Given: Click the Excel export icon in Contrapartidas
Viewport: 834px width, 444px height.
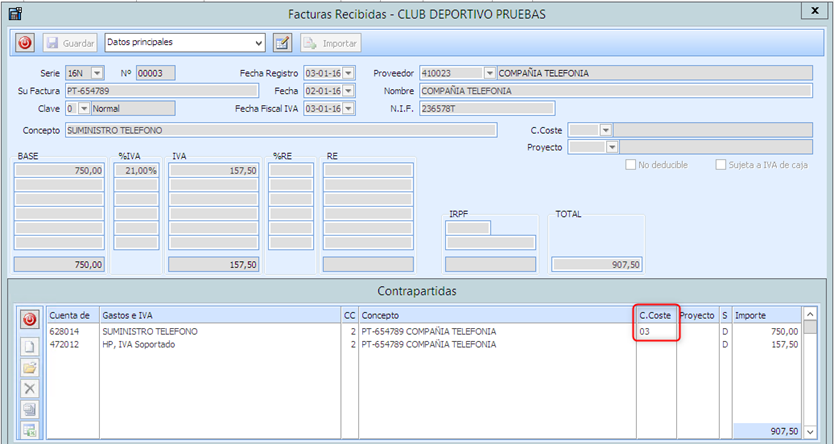Looking at the screenshot, I should tap(30, 430).
